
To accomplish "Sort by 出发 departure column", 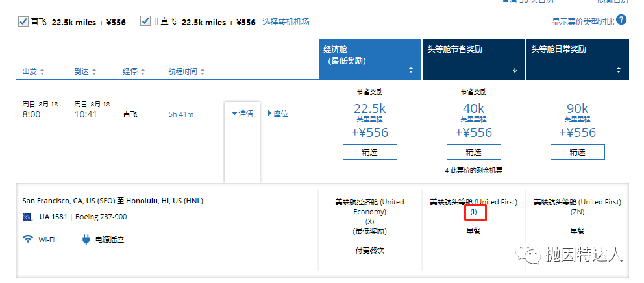I will (x=34, y=71).
